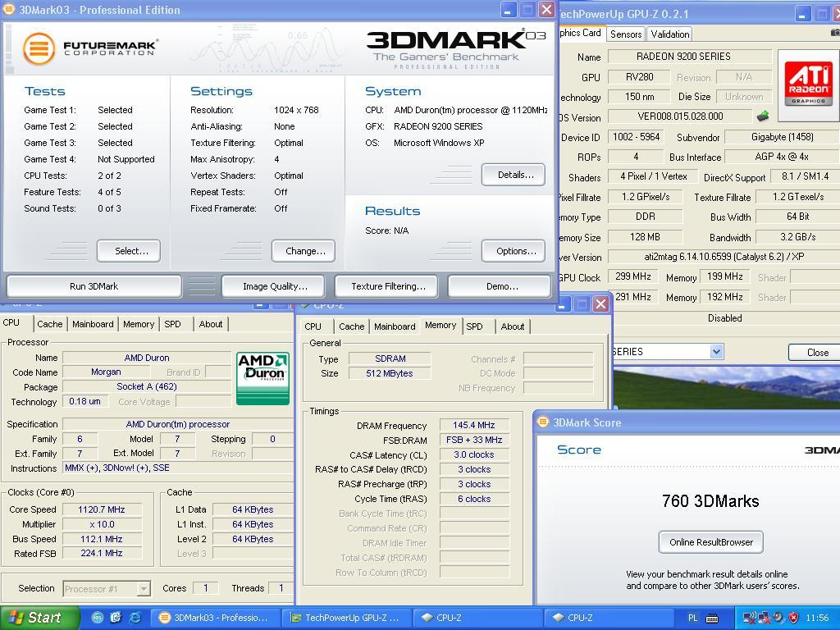Image resolution: width=840 pixels, height=630 pixels.
Task: Click the GPU Clock value 299 MHz
Action: pos(633,276)
